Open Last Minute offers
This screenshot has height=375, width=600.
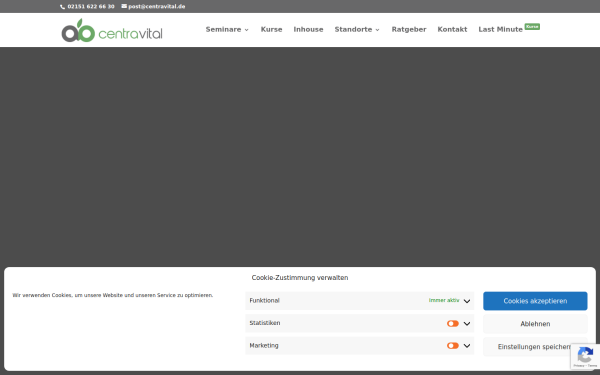coord(500,29)
